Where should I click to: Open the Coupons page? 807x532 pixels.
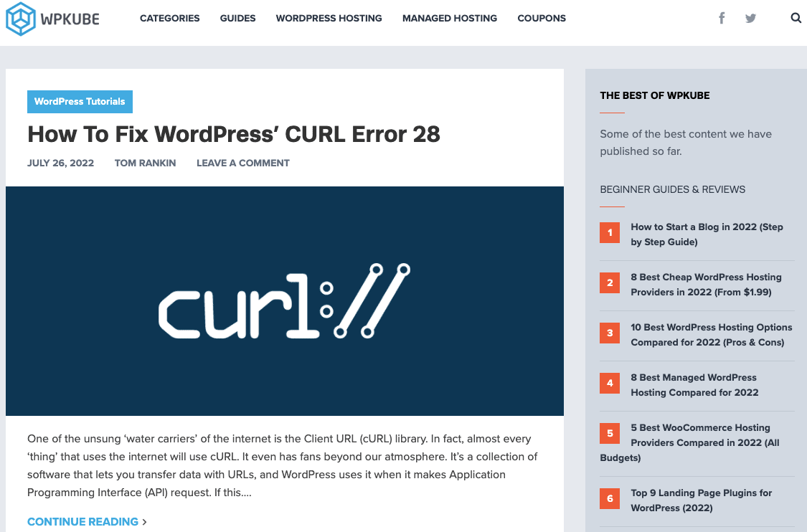tap(541, 18)
